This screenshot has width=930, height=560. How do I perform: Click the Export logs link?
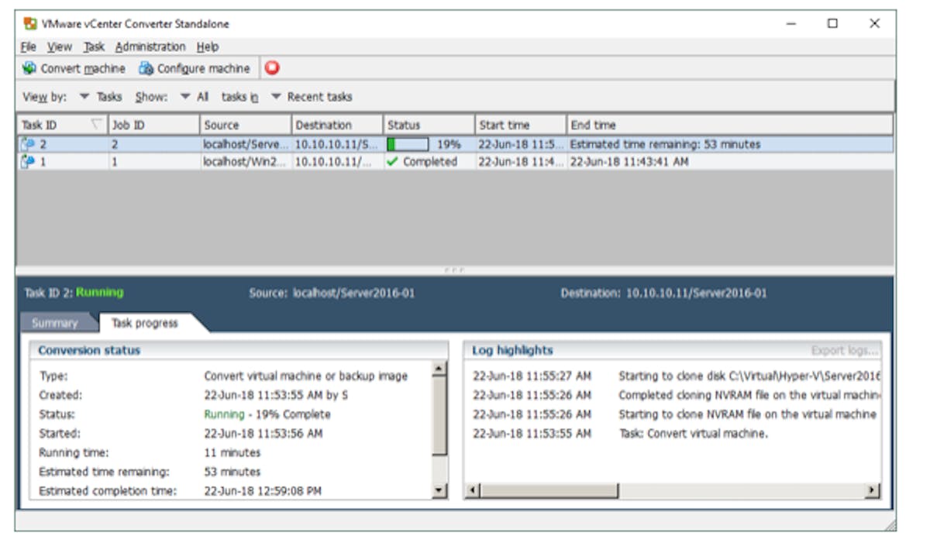[x=844, y=351]
